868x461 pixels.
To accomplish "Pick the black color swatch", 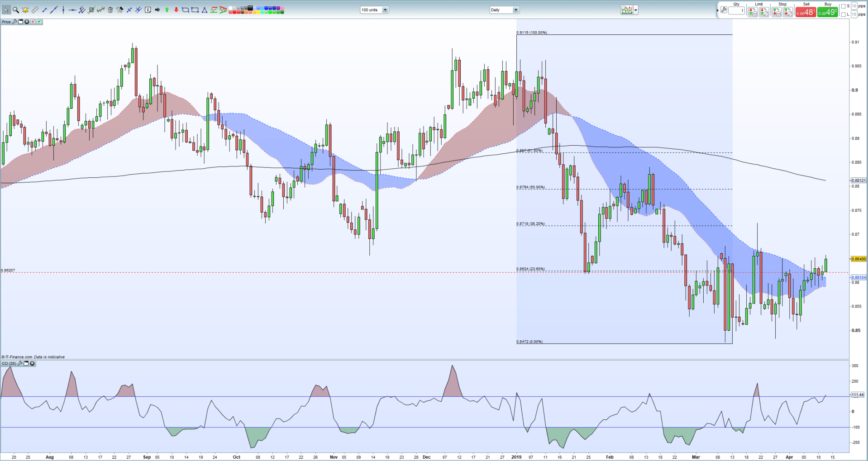I will coord(250,8).
